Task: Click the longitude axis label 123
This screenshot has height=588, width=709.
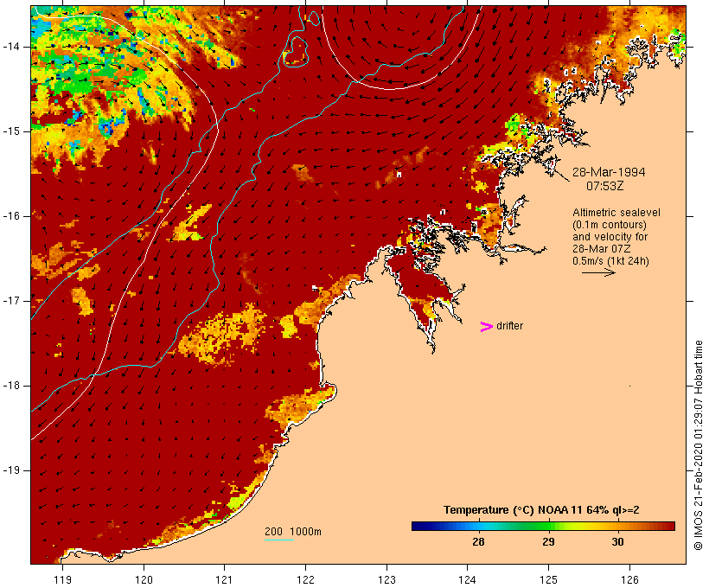Action: click(x=386, y=579)
